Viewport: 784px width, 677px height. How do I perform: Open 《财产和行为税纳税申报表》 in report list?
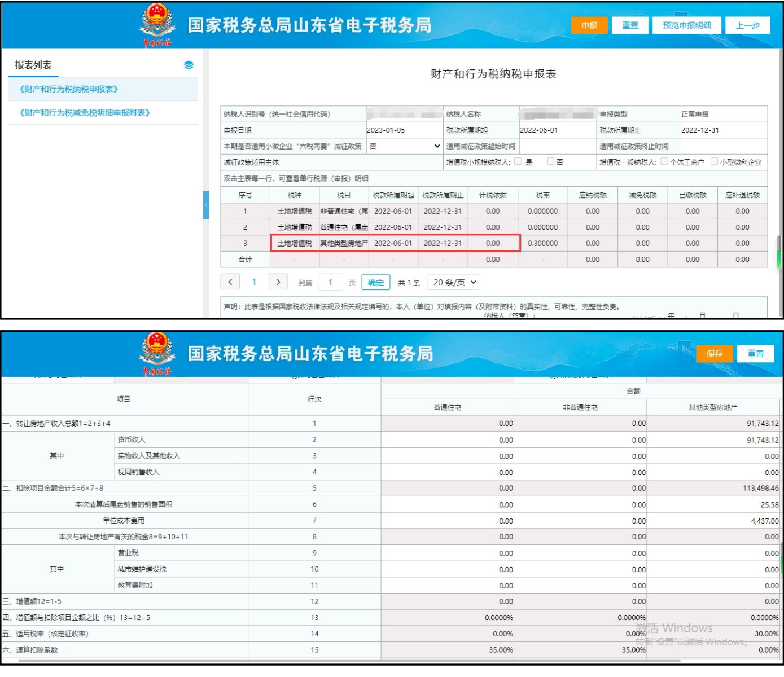click(x=69, y=89)
